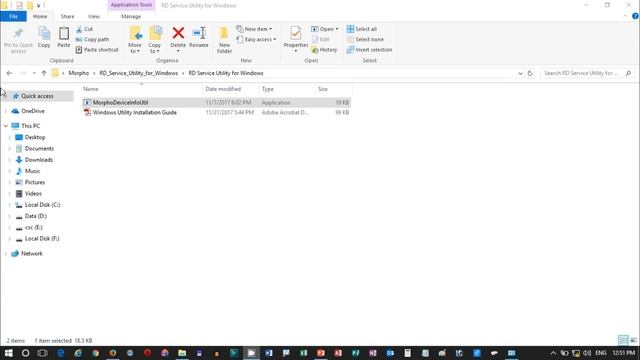The height and width of the screenshot is (360, 640).
Task: Click the History button
Action: click(x=324, y=50)
